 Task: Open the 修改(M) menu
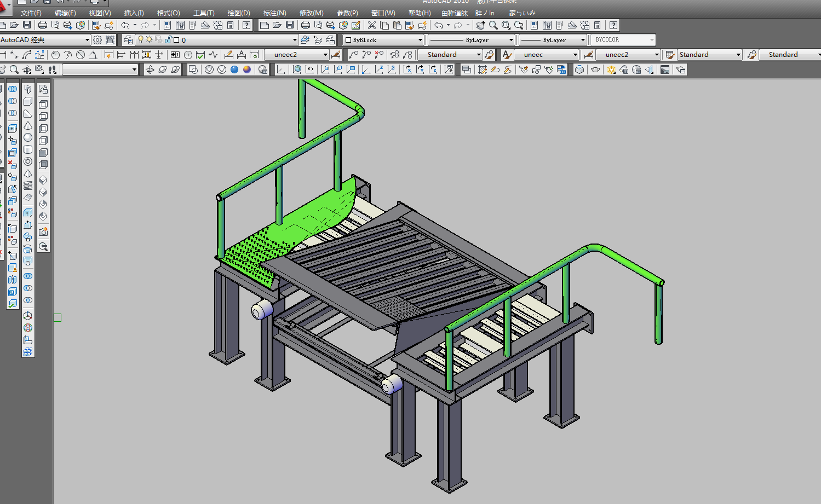[x=311, y=13]
